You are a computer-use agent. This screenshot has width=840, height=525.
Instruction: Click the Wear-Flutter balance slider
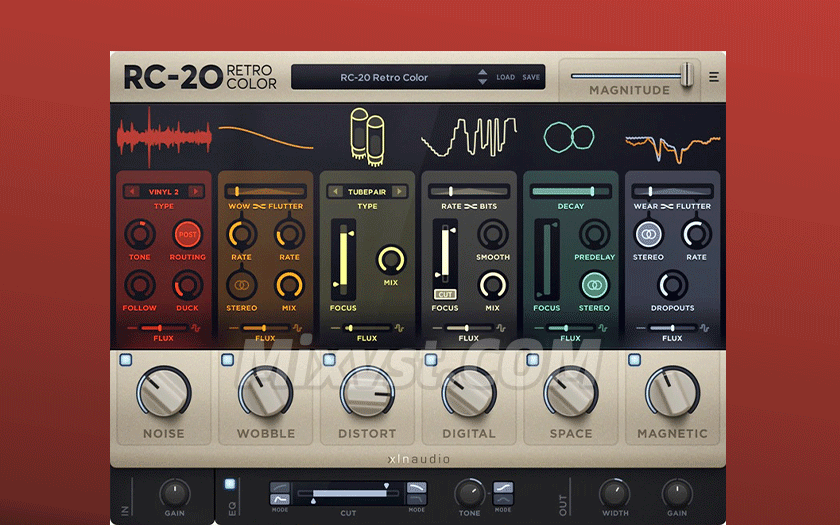click(x=672, y=191)
